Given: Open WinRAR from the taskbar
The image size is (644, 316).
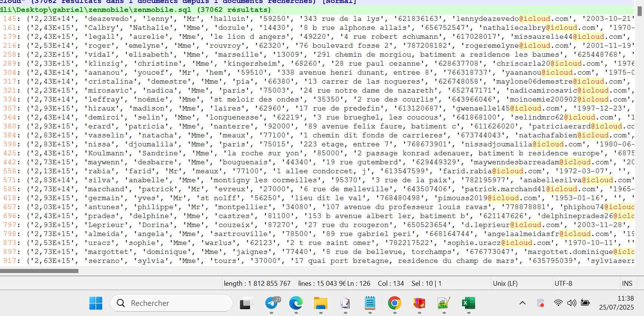Looking at the screenshot, I should (419, 303).
